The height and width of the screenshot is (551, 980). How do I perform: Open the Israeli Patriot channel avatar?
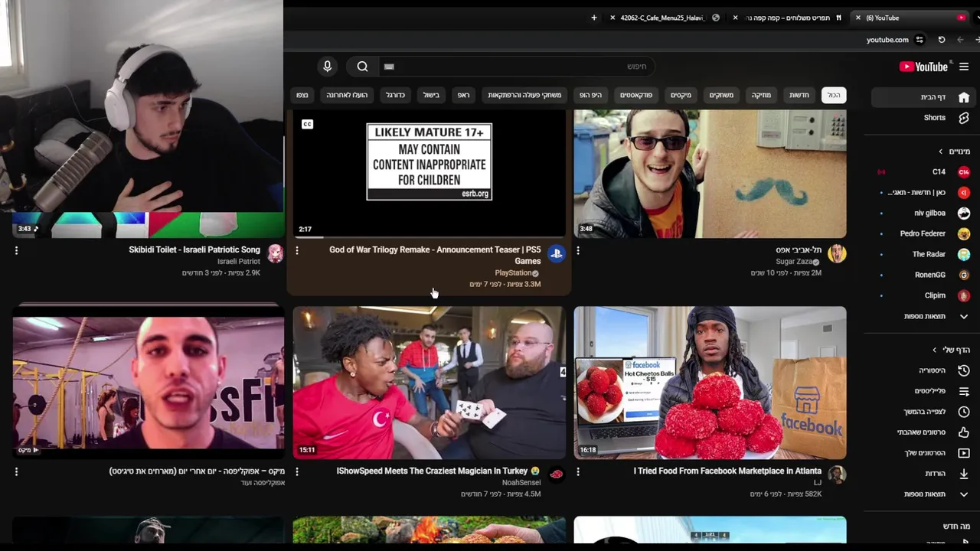pyautogui.click(x=275, y=254)
